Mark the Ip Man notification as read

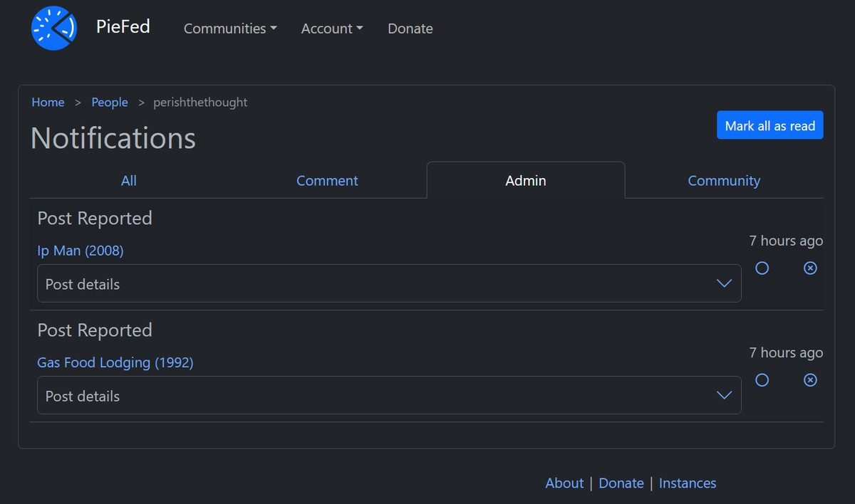[762, 268]
